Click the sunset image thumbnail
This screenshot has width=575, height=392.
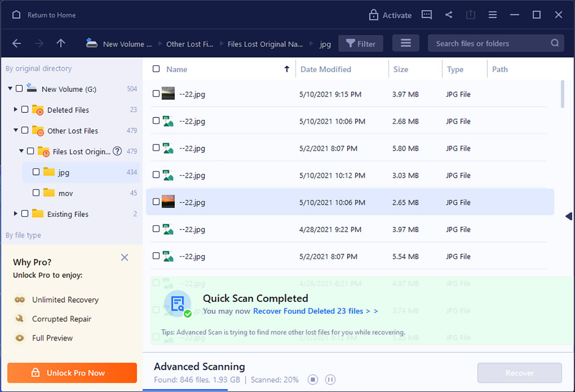[168, 202]
